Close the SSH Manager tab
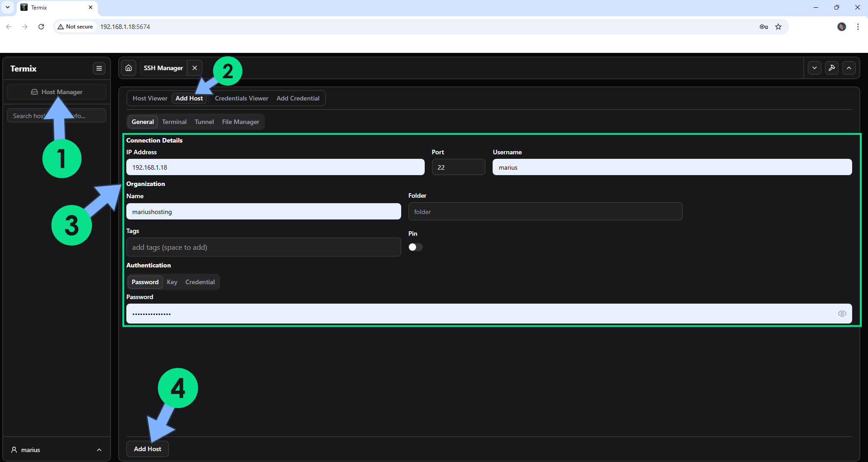 (x=195, y=68)
